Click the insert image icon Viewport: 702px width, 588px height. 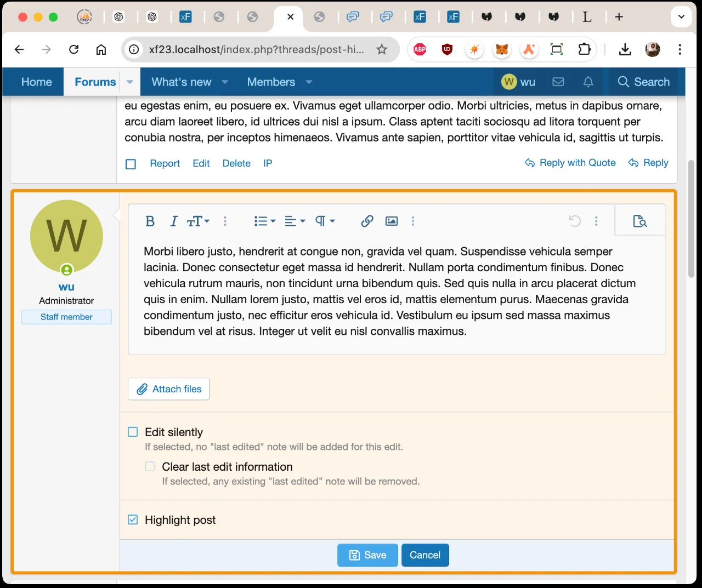[392, 221]
